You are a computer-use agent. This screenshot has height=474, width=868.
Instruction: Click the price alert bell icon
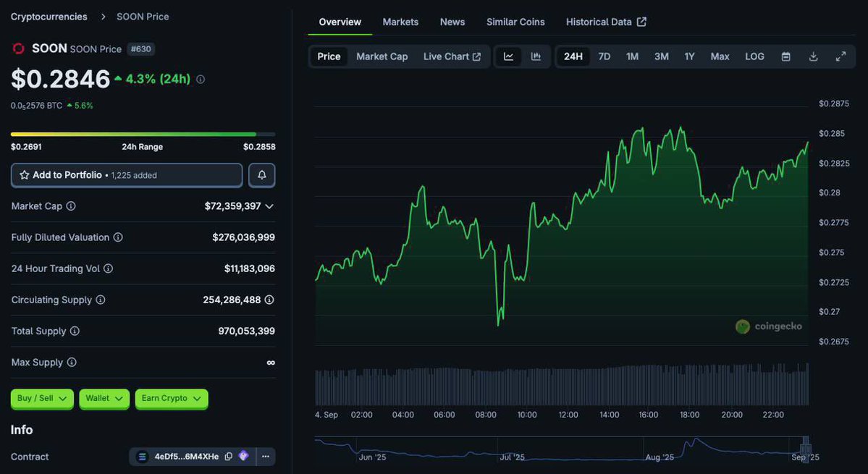tap(262, 175)
